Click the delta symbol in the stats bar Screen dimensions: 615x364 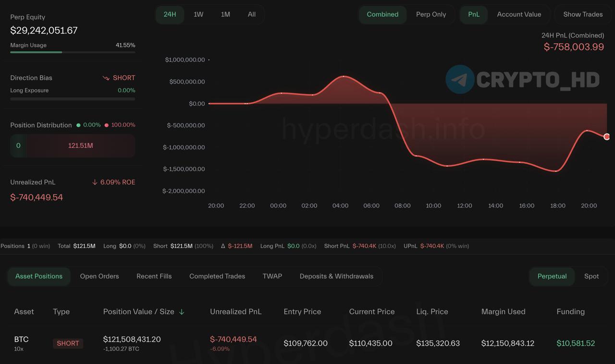click(223, 246)
